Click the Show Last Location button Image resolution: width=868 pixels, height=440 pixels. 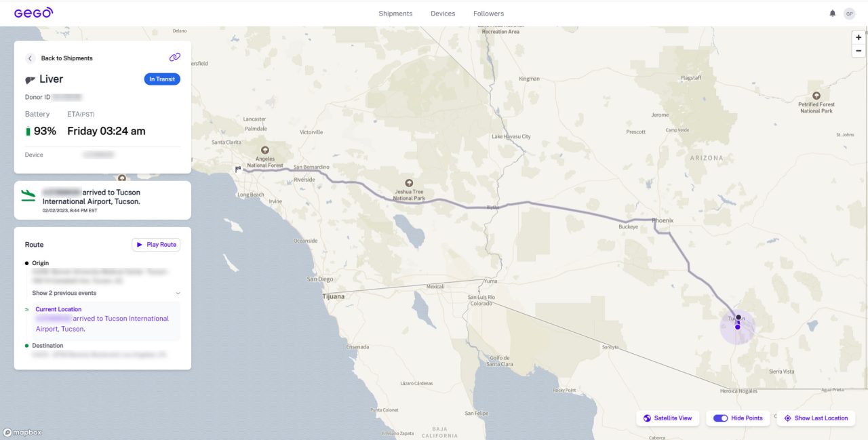(x=816, y=418)
